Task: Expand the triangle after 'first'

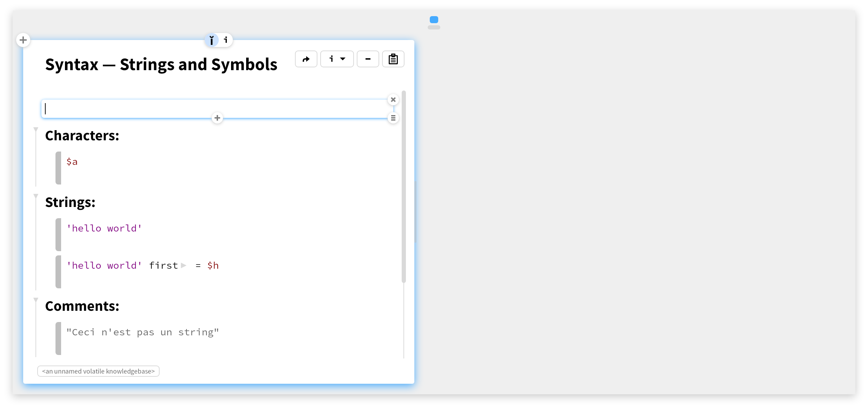Action: [x=184, y=266]
